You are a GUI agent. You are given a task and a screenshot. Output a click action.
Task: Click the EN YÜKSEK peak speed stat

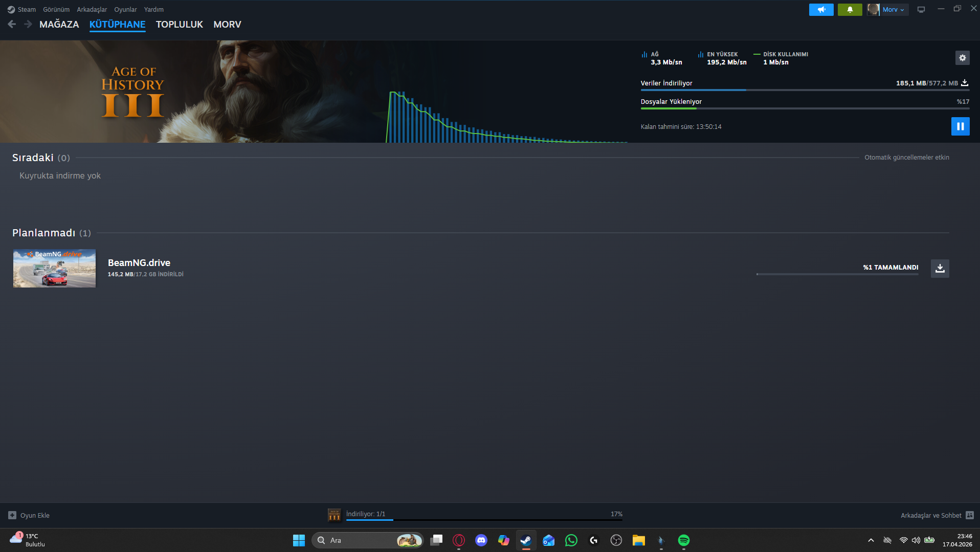pos(722,58)
